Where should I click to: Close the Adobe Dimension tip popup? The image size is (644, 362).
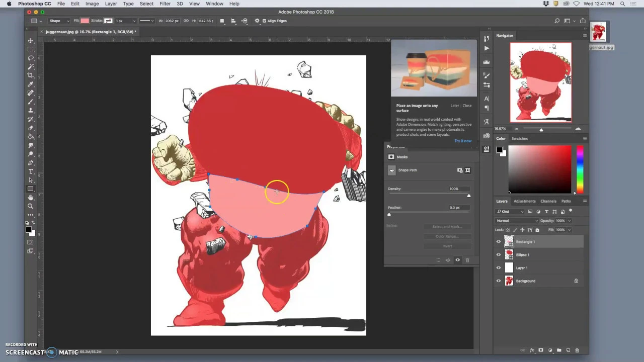tap(467, 106)
